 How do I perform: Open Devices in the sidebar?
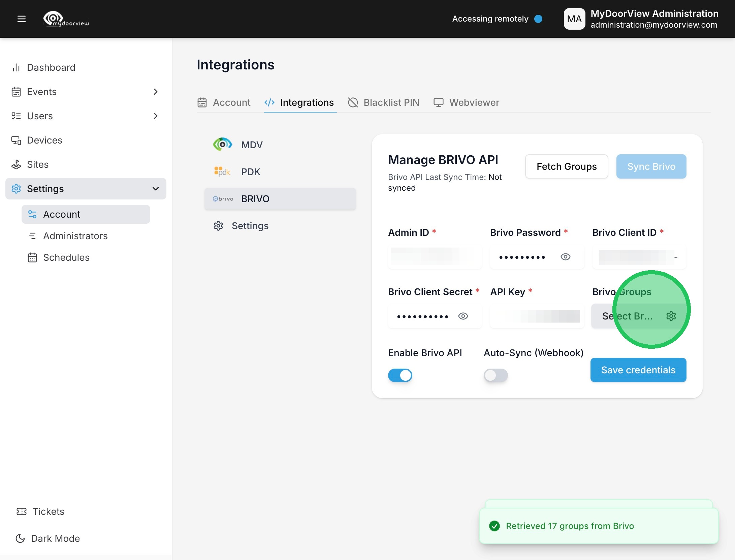[44, 140]
